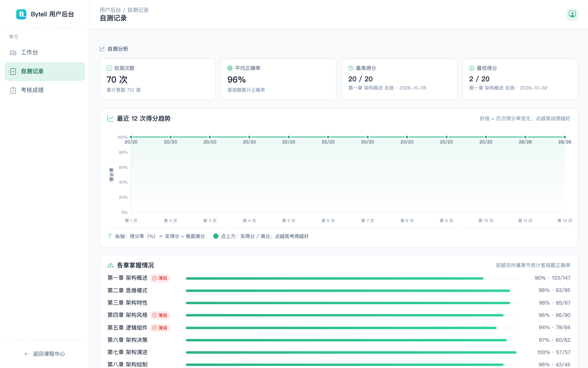Click the 最低得分 down-arrow icon
This screenshot has height=368, width=588.
pos(472,68)
